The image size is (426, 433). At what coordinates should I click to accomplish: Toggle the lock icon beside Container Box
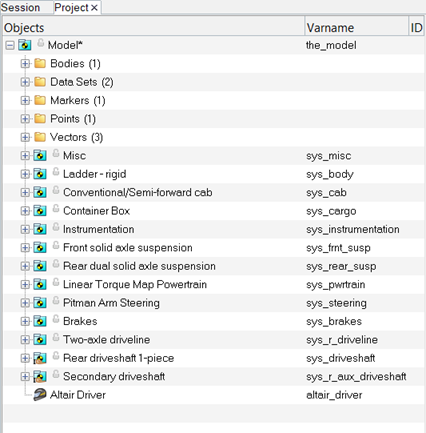[56, 209]
